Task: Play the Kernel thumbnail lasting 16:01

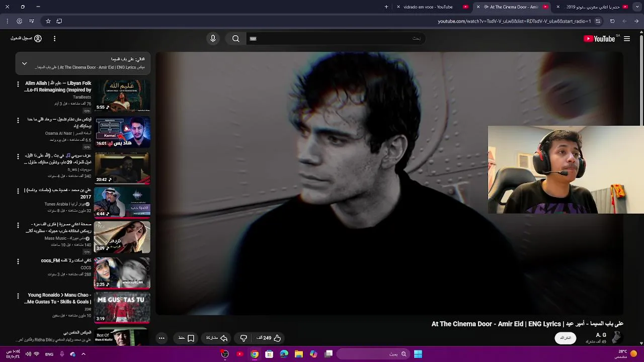Action: [x=122, y=132]
